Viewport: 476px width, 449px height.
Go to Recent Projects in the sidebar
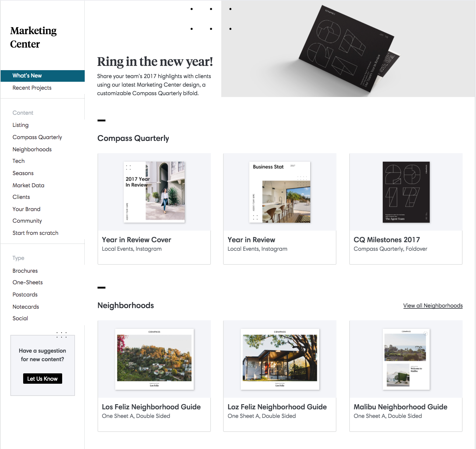coord(32,88)
